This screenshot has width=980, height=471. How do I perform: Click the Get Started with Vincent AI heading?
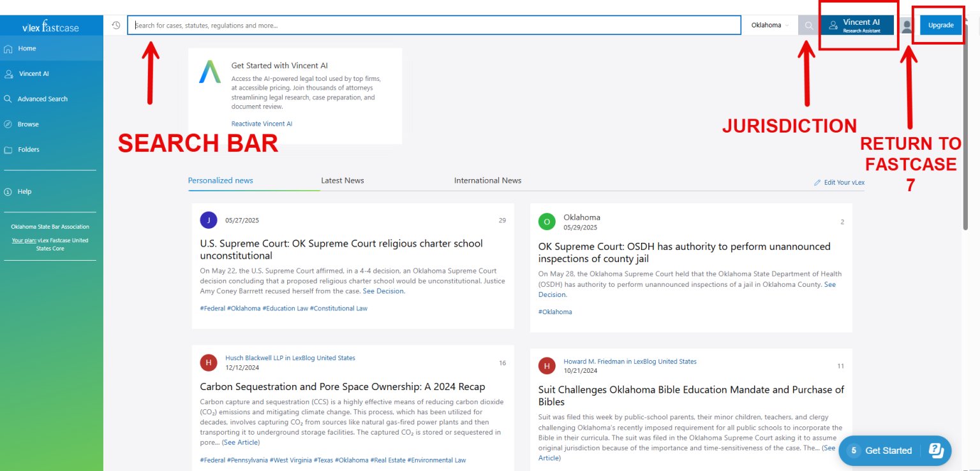click(279, 66)
